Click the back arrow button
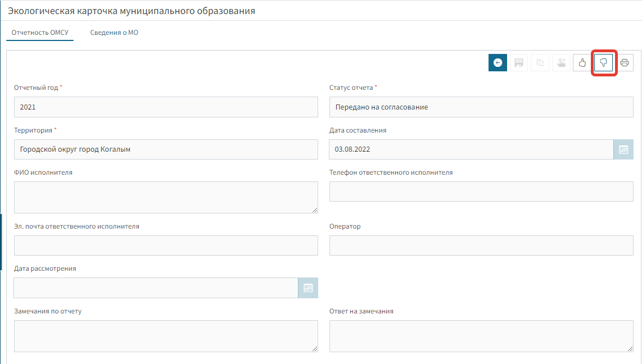642x364 pixels. coord(498,63)
